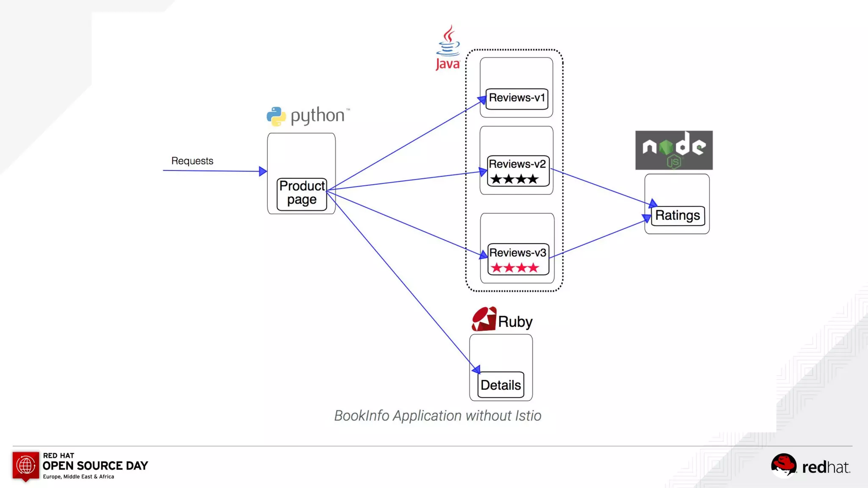Click the Python snake logo

(276, 116)
